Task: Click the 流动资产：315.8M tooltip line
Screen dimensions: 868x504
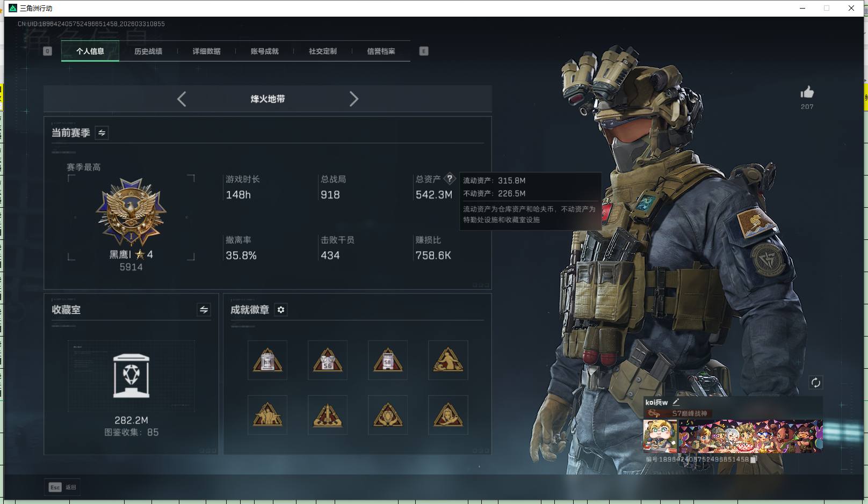Action: click(x=494, y=180)
